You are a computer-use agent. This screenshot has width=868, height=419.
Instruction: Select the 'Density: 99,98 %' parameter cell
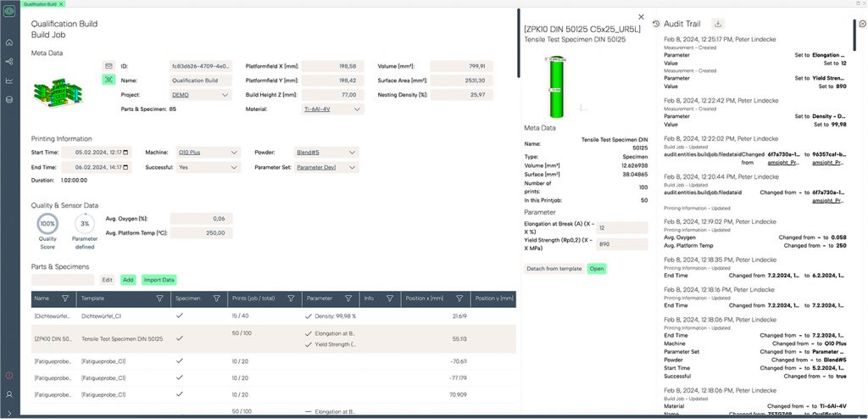(330, 316)
